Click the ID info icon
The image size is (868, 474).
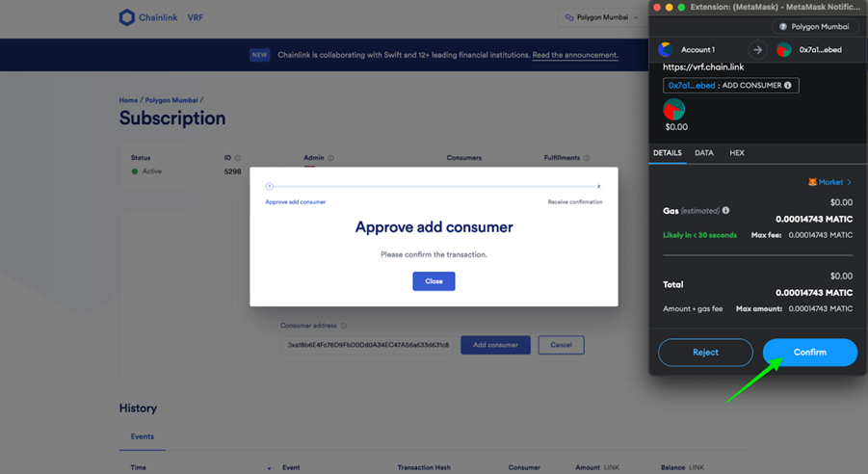tap(238, 158)
